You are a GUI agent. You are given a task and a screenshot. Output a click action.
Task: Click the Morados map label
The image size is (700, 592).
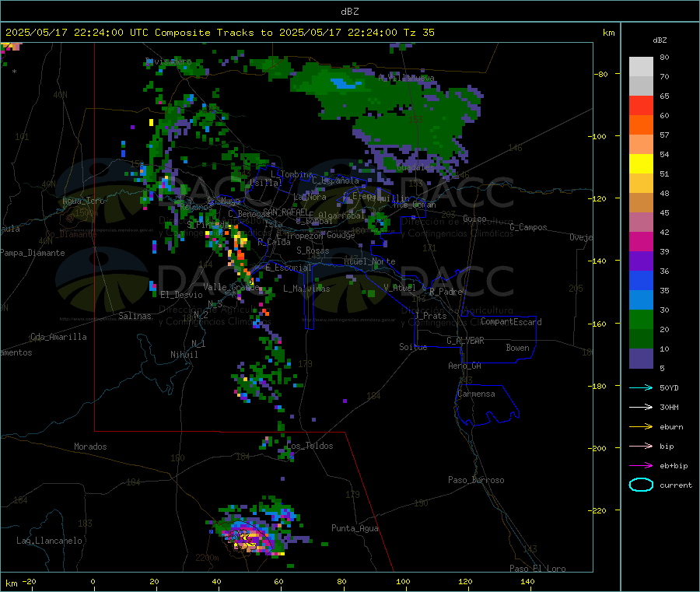(x=90, y=447)
